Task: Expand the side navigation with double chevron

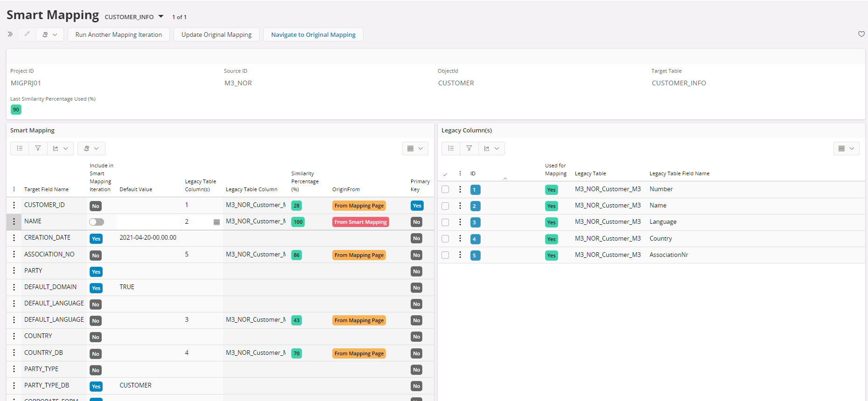Action: (10, 34)
